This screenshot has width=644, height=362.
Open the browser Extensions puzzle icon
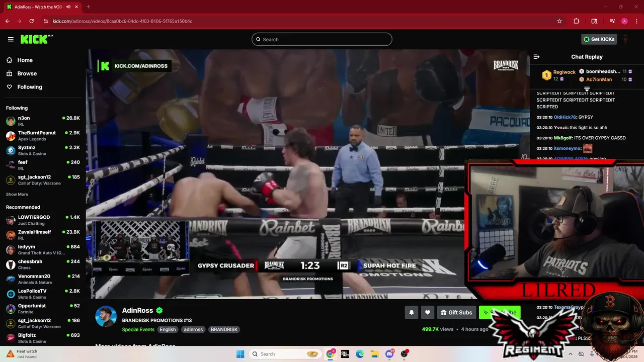click(x=577, y=21)
